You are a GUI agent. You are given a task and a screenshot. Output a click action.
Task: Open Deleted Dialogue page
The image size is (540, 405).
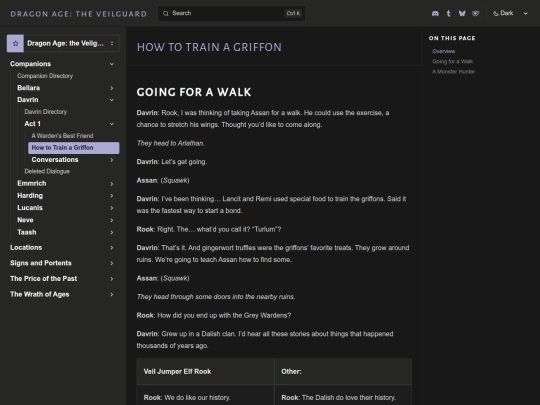click(47, 171)
